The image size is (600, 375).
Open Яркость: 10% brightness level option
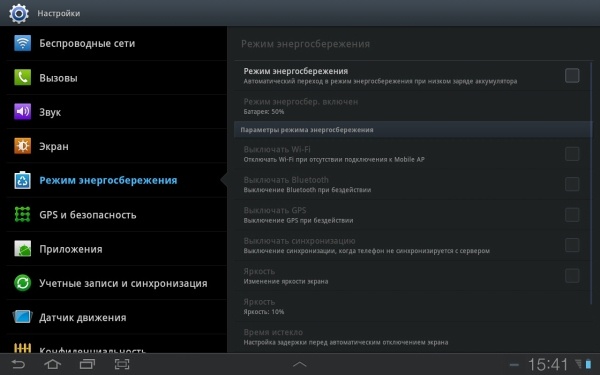(x=412, y=307)
